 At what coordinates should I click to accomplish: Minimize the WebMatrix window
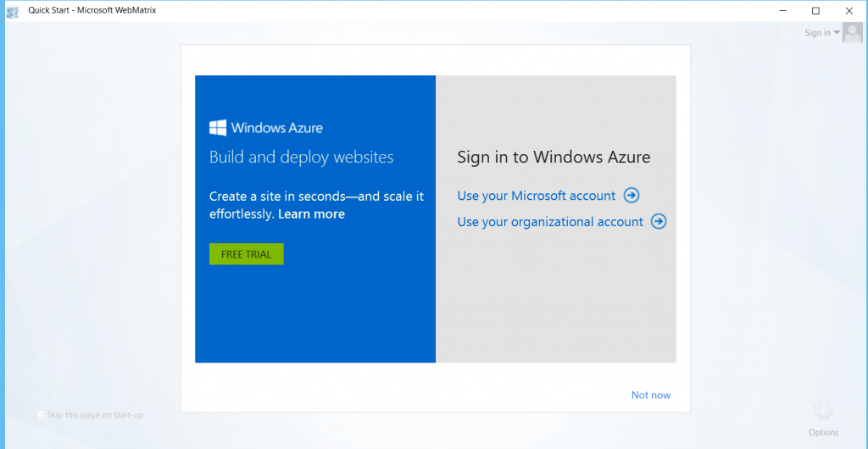pos(782,10)
